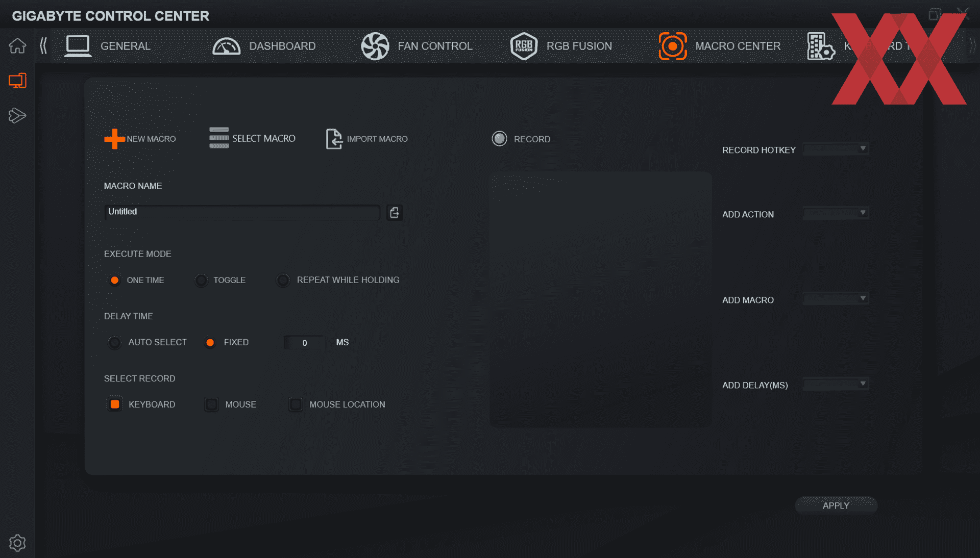Image resolution: width=980 pixels, height=558 pixels.
Task: Click inside the recorded actions list panel
Action: 601,300
